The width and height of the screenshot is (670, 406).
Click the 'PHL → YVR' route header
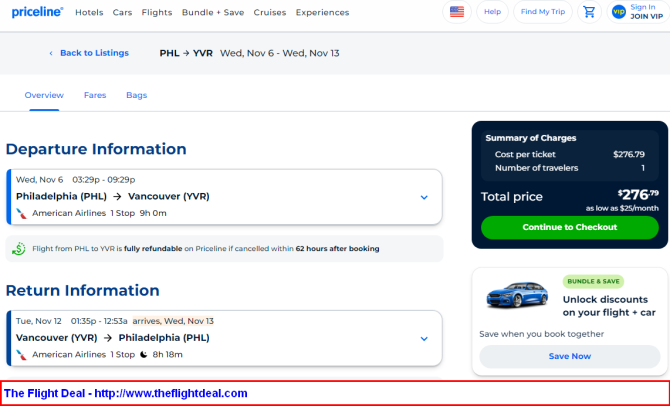point(186,53)
